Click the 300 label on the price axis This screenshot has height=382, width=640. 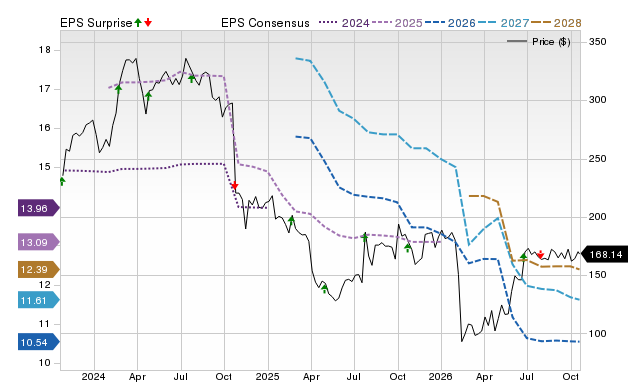598,100
